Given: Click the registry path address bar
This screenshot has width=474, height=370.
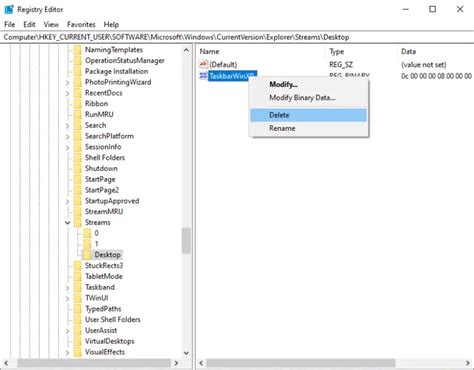Looking at the screenshot, I should click(x=237, y=37).
